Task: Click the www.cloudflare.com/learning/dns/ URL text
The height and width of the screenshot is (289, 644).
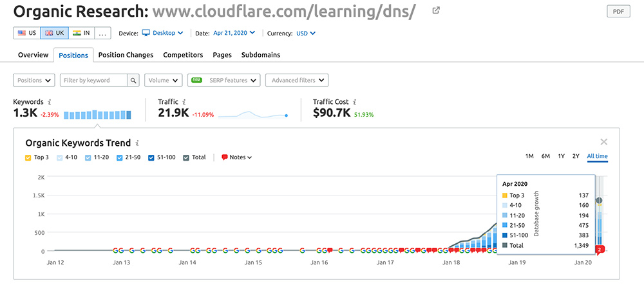Action: 284,12
